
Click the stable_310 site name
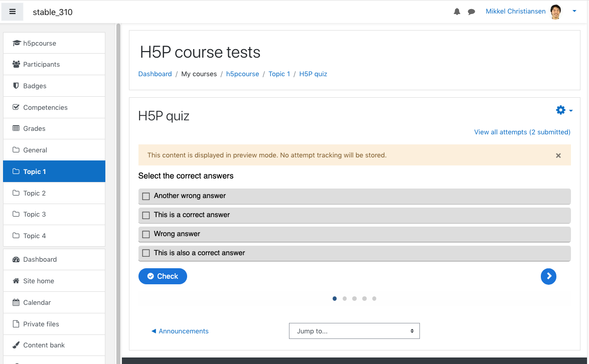pyautogui.click(x=53, y=12)
